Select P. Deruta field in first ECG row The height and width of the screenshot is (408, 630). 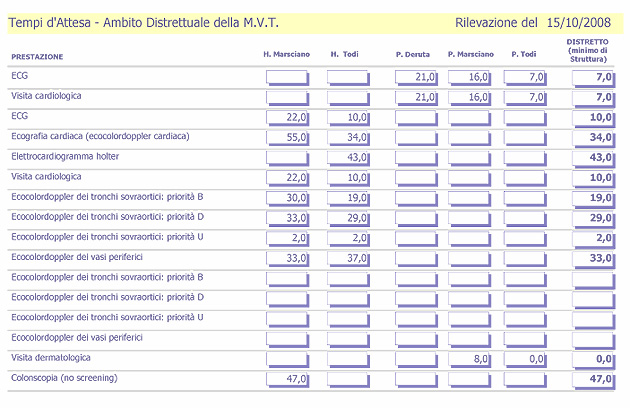point(416,77)
